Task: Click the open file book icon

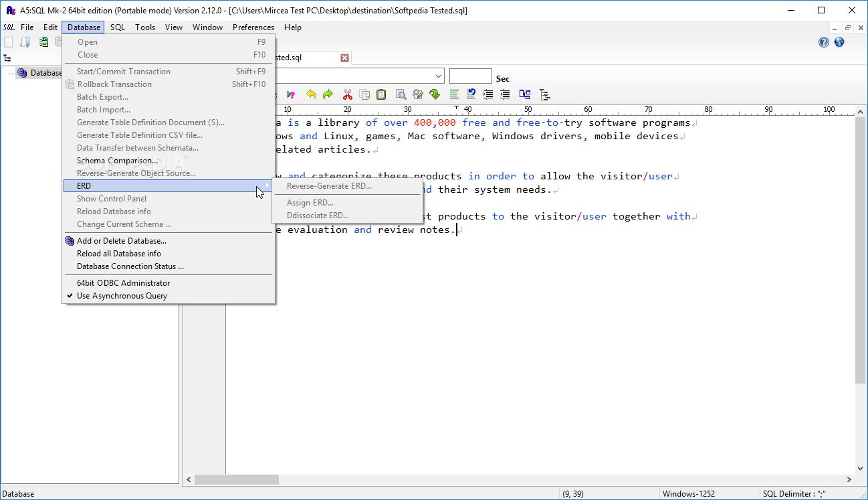Action: pos(25,42)
